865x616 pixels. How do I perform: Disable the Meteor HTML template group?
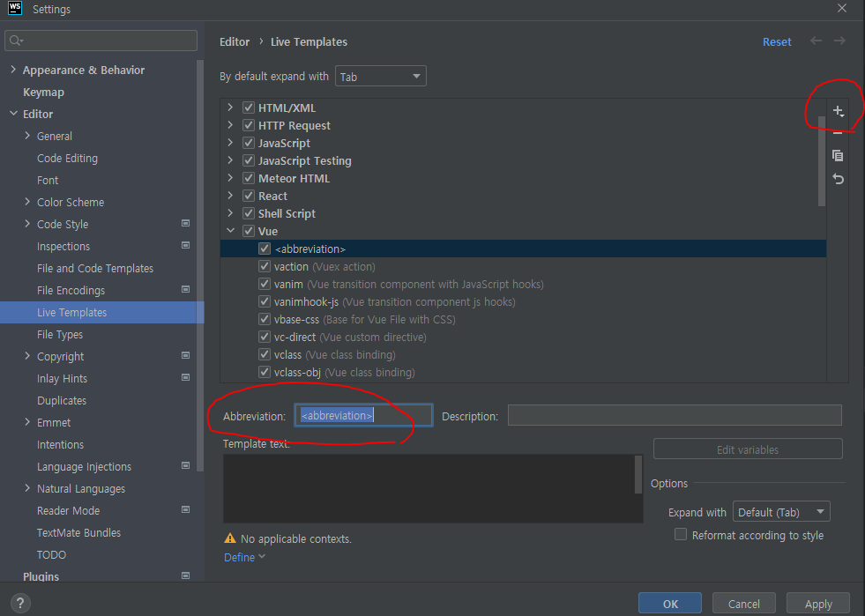pyautogui.click(x=249, y=178)
